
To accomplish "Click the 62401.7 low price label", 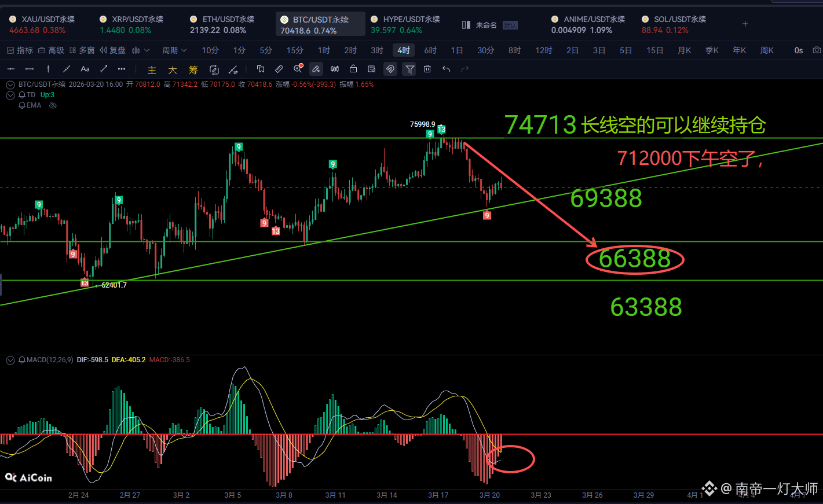I will 114,285.
